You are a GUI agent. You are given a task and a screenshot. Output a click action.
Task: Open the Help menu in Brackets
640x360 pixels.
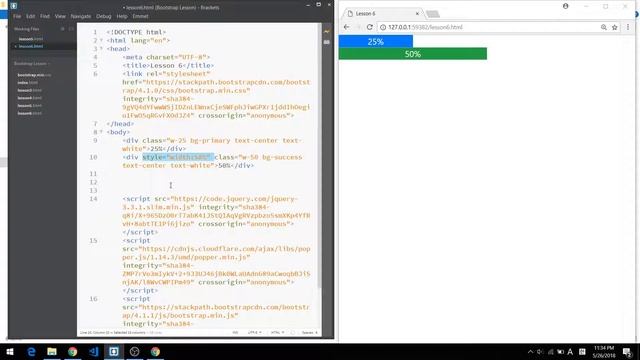click(122, 16)
